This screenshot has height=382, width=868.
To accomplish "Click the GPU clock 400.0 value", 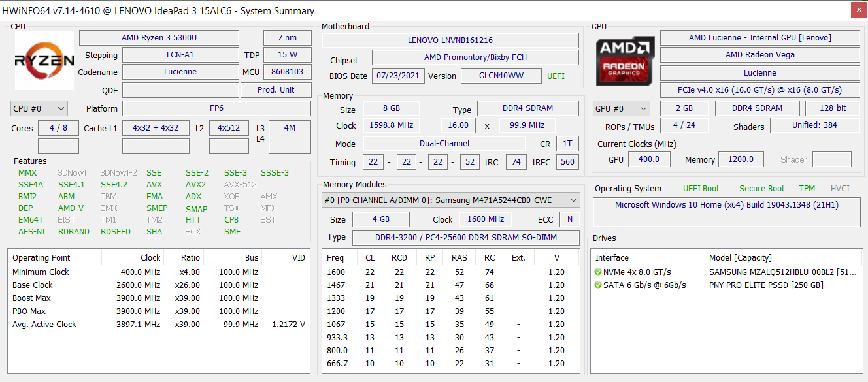I will pos(649,159).
